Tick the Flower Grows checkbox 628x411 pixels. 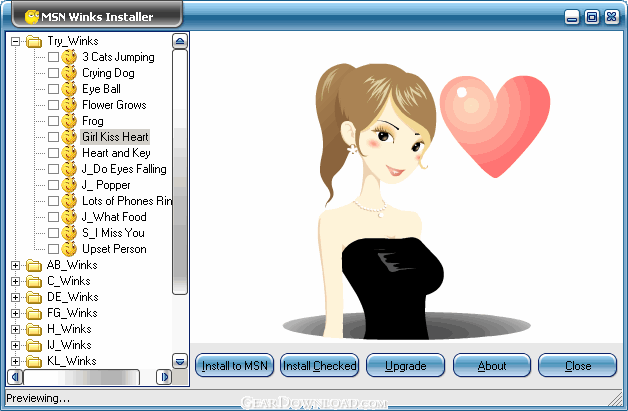(53, 105)
